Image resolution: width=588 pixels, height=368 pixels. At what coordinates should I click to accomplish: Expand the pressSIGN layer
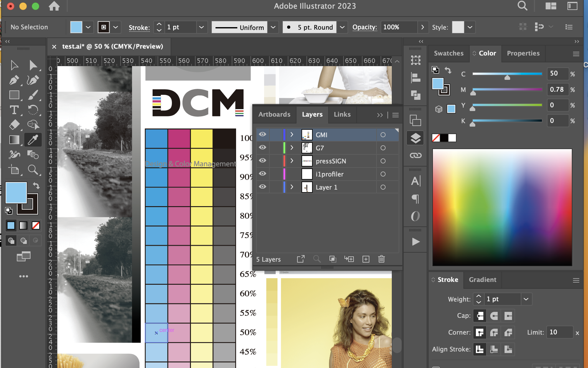click(x=292, y=161)
